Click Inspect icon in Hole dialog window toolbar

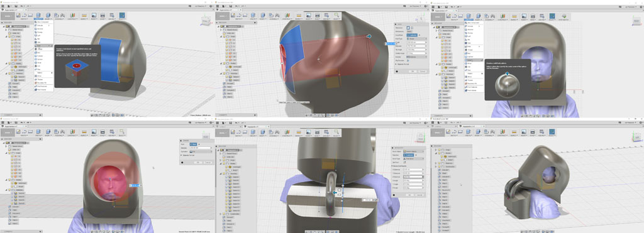pyautogui.click(x=299, y=15)
